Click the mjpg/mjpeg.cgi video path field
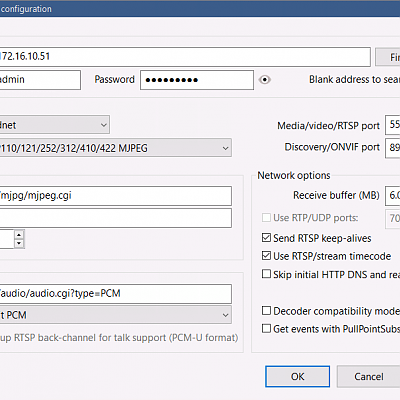The width and height of the screenshot is (400, 400). click(x=115, y=196)
